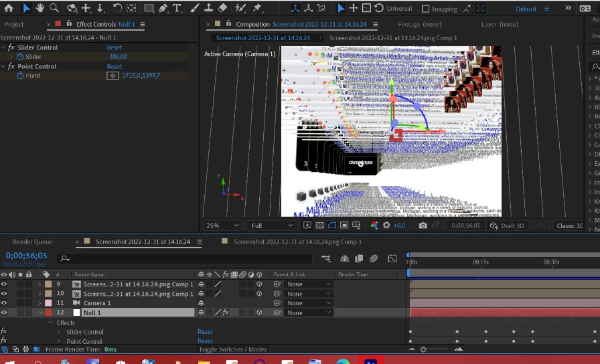Choose World Axis mode icon
Image resolution: width=600 pixels, height=364 pixels.
309,8
